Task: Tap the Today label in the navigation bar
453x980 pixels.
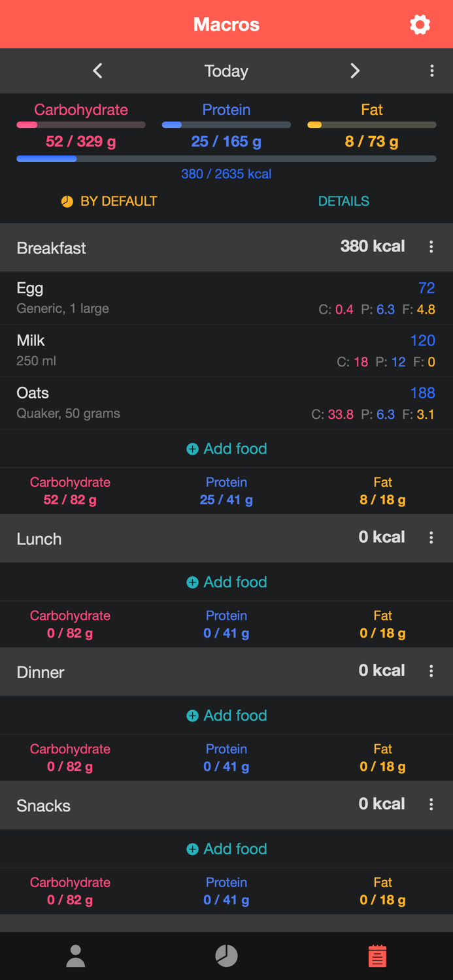Action: pos(226,71)
